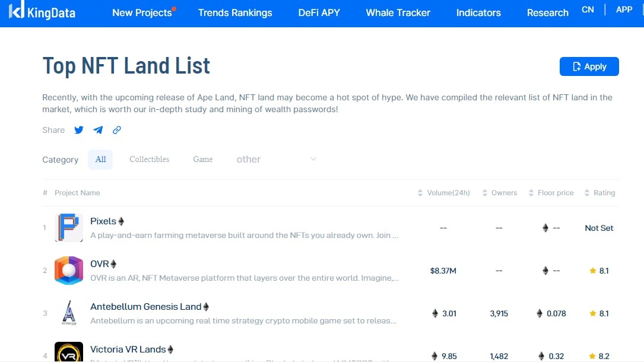Image resolution: width=644 pixels, height=362 pixels.
Task: Click the Pixels description text
Action: (245, 235)
